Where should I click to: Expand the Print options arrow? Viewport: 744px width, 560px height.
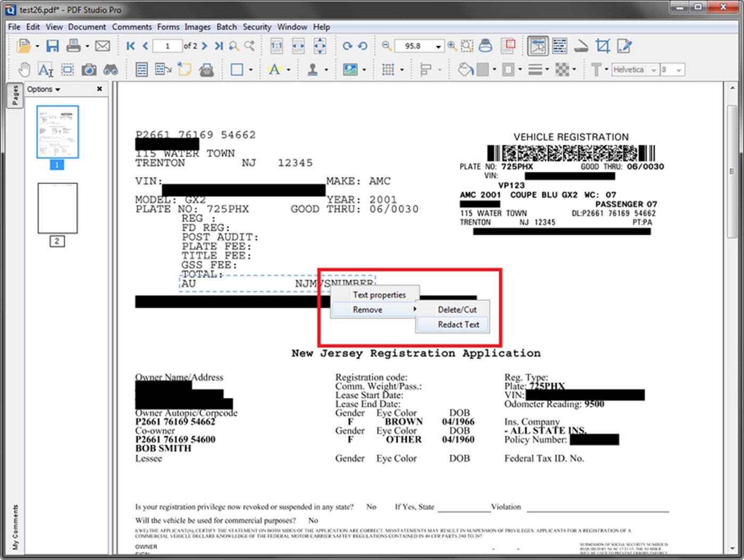(x=87, y=47)
